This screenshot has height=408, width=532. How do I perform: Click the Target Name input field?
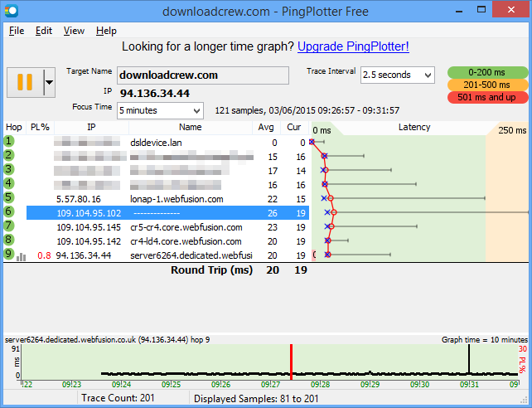203,75
